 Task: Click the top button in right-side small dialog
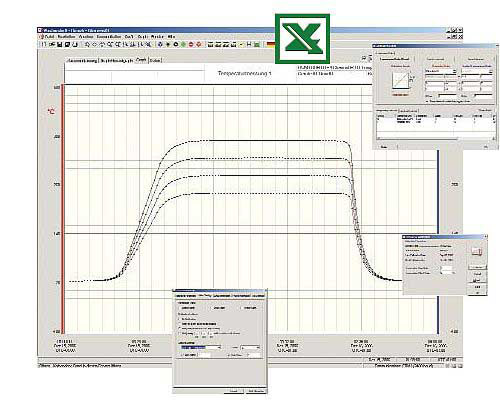pyautogui.click(x=477, y=267)
